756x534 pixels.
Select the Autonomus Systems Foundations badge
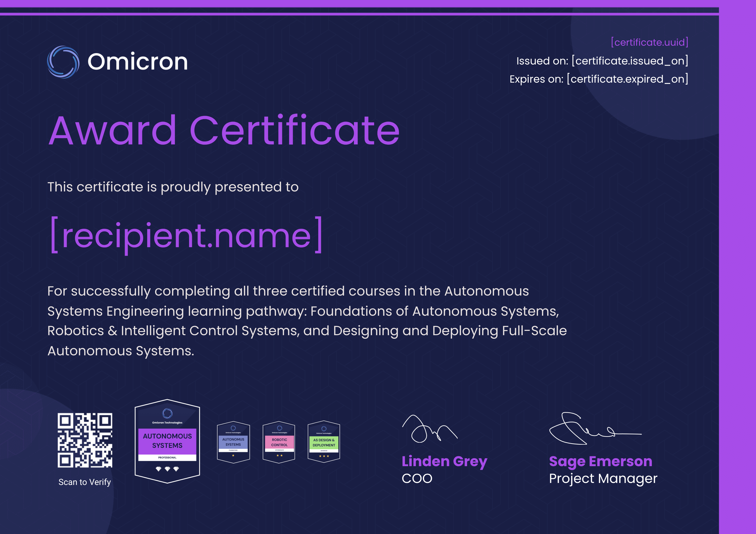coord(233,442)
